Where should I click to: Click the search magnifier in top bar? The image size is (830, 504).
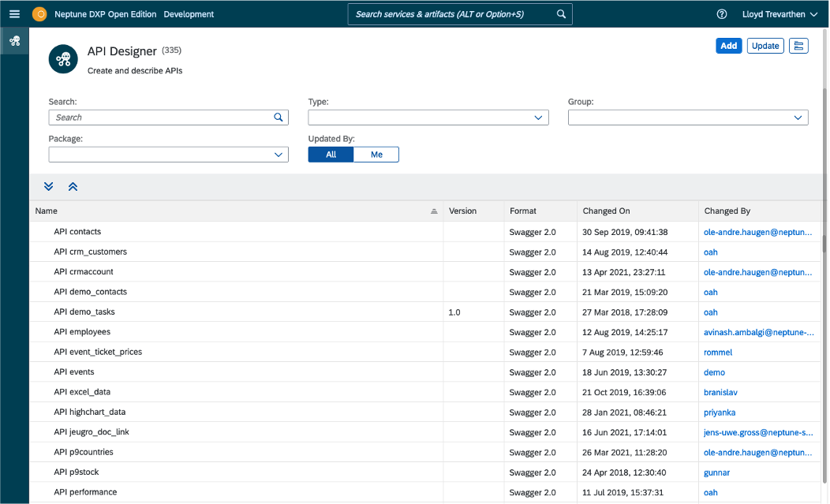561,14
